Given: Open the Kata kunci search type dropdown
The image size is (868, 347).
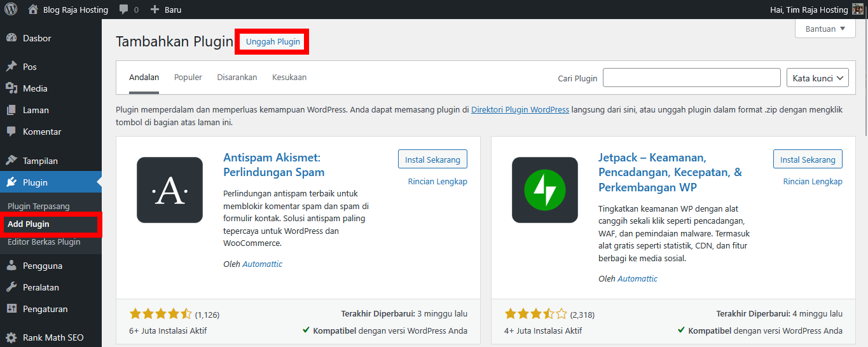Looking at the screenshot, I should point(818,78).
